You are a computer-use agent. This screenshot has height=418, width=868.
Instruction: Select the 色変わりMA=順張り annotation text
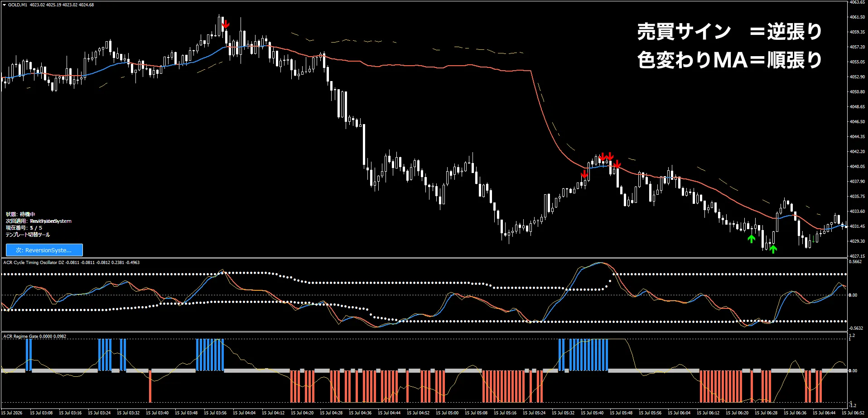tap(729, 60)
